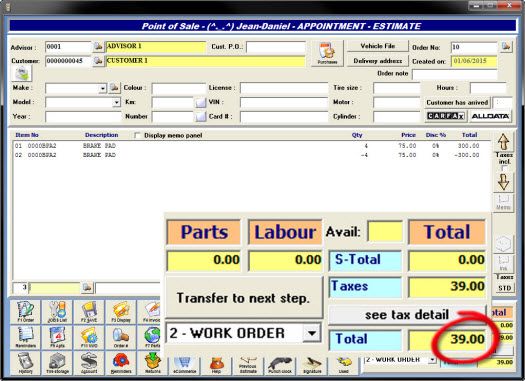Click the Purchases icon button
Image resolution: width=525 pixels, height=381 pixels.
327,53
